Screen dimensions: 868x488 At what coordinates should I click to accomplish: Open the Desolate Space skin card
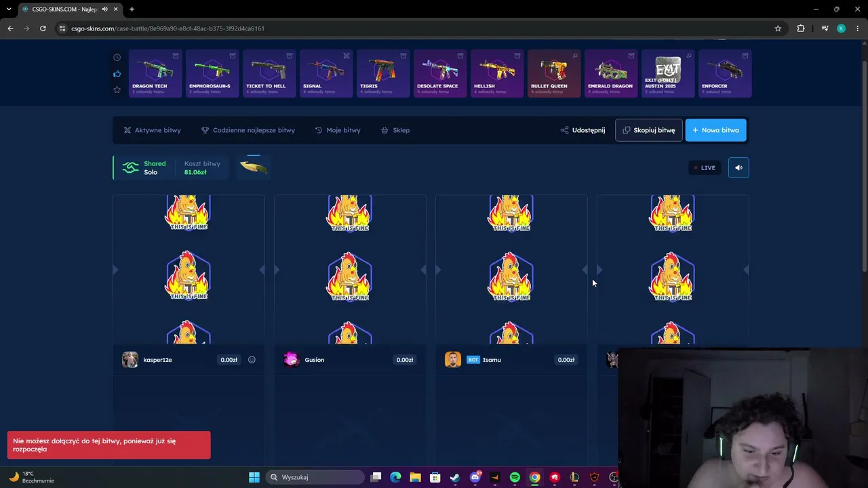440,73
